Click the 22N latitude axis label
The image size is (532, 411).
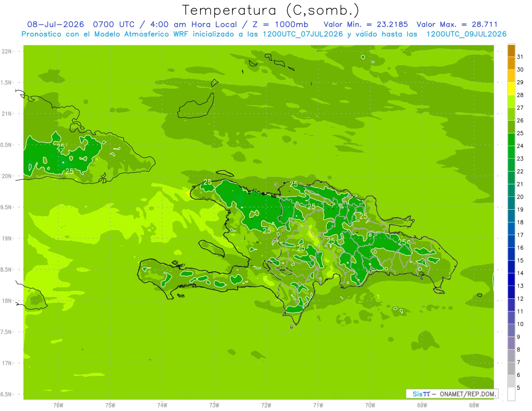7,51
